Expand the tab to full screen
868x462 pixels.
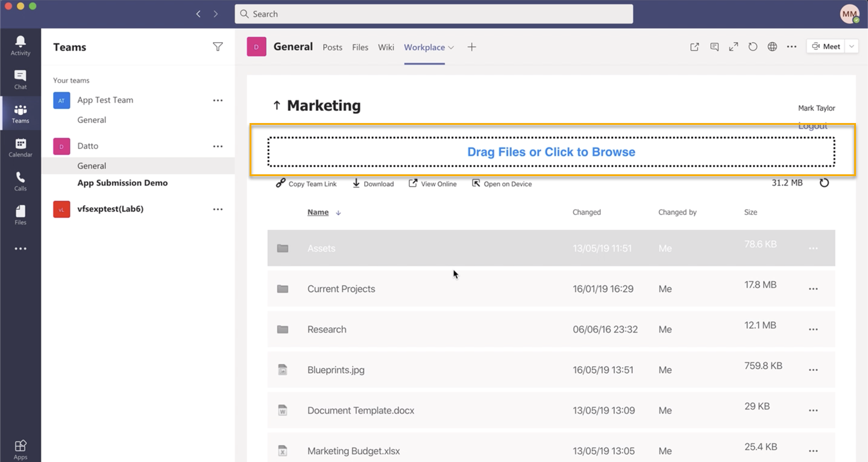coord(734,47)
